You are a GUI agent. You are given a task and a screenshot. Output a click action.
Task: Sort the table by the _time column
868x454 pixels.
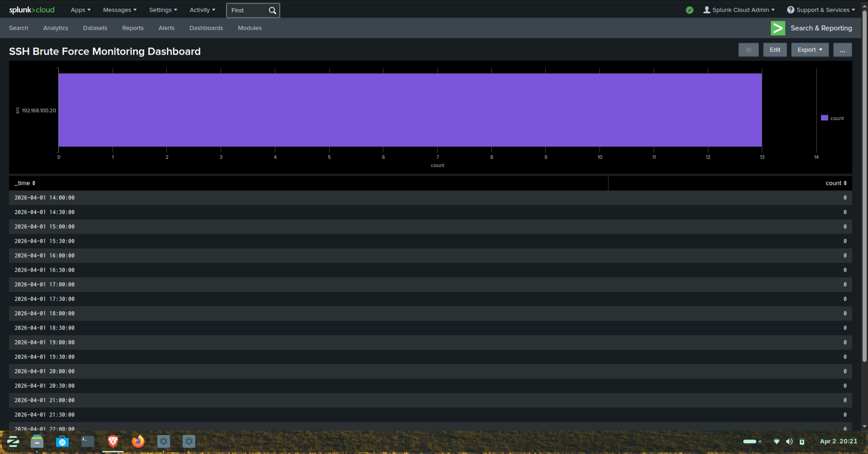25,183
